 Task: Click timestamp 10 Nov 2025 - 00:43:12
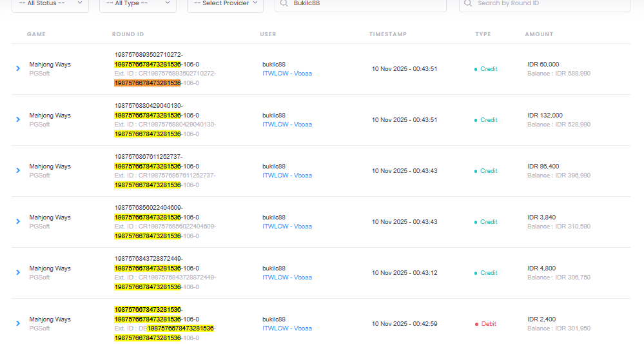(405, 273)
